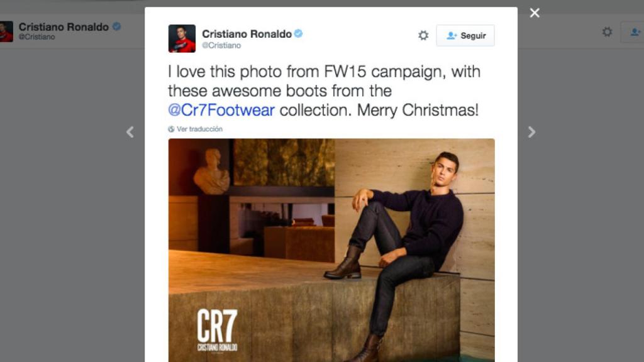Click Ver traducción to translate tweet

pyautogui.click(x=199, y=129)
